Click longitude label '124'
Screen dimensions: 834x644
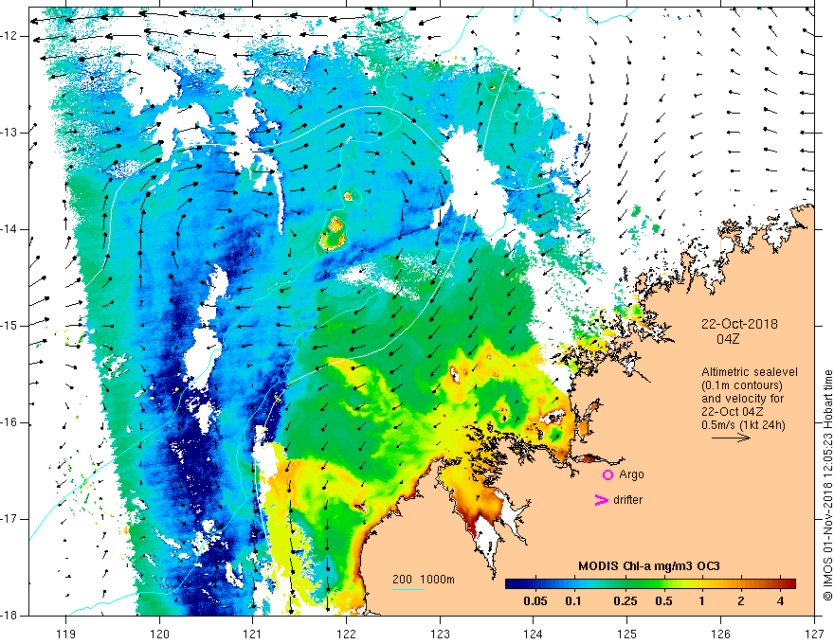[x=534, y=634]
